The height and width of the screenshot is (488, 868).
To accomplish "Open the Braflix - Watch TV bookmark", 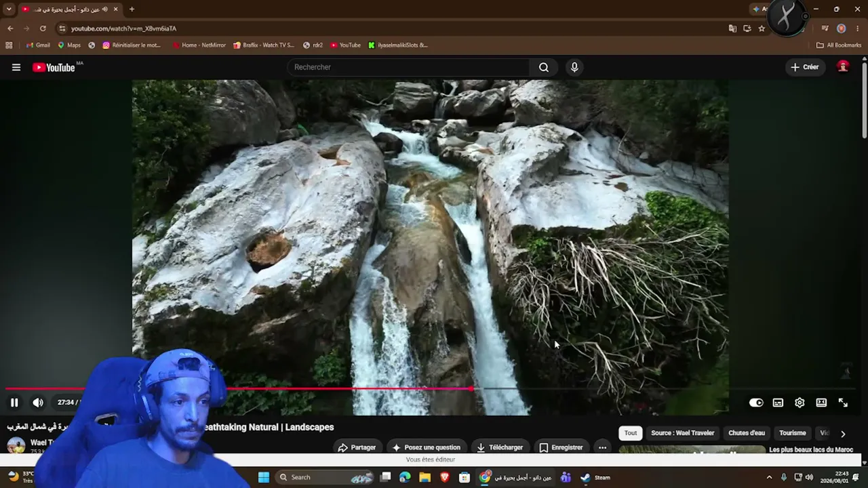I will click(264, 45).
